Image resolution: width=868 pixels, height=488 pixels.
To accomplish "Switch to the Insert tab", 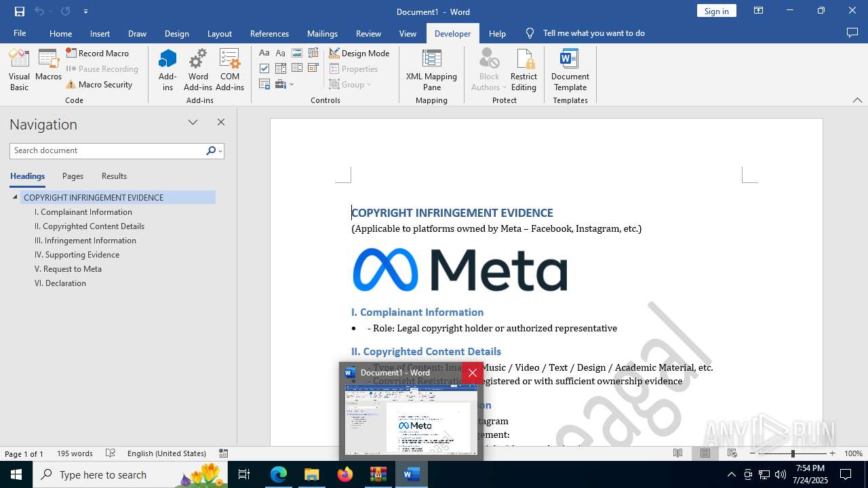I will point(100,33).
